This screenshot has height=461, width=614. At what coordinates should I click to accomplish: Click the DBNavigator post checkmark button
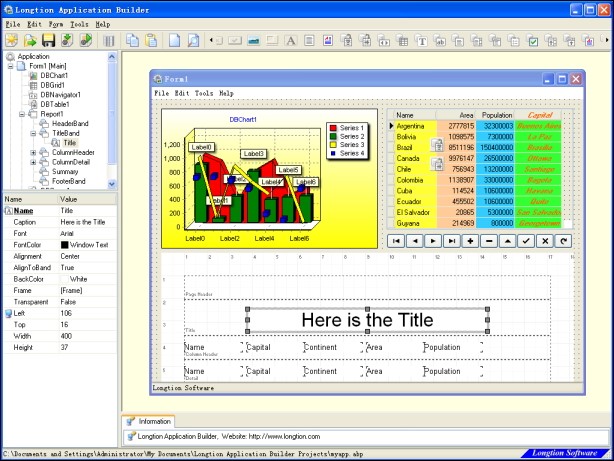(526, 241)
